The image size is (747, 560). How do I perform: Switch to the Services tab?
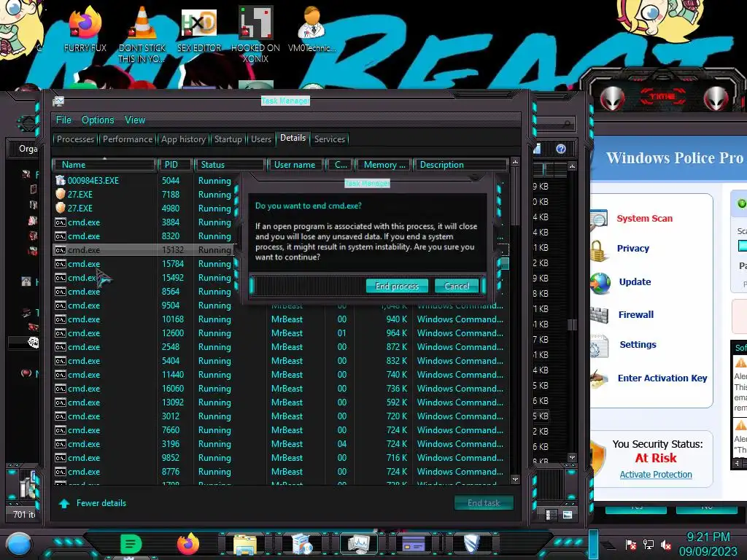tap(330, 139)
